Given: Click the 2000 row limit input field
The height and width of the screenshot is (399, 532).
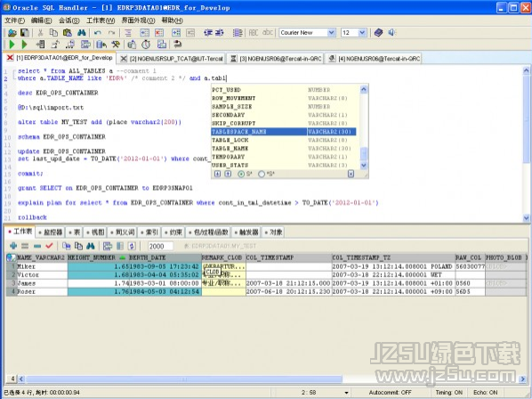Looking at the screenshot, I should 160,246.
